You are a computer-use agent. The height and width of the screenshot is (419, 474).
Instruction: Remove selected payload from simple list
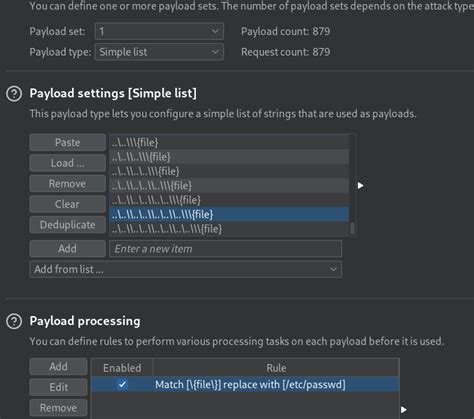pyautogui.click(x=68, y=184)
